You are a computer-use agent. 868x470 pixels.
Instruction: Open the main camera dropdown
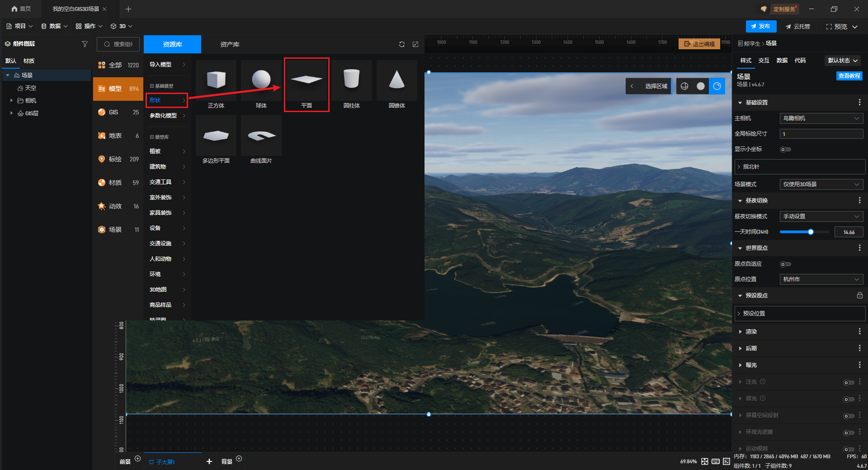click(x=821, y=118)
